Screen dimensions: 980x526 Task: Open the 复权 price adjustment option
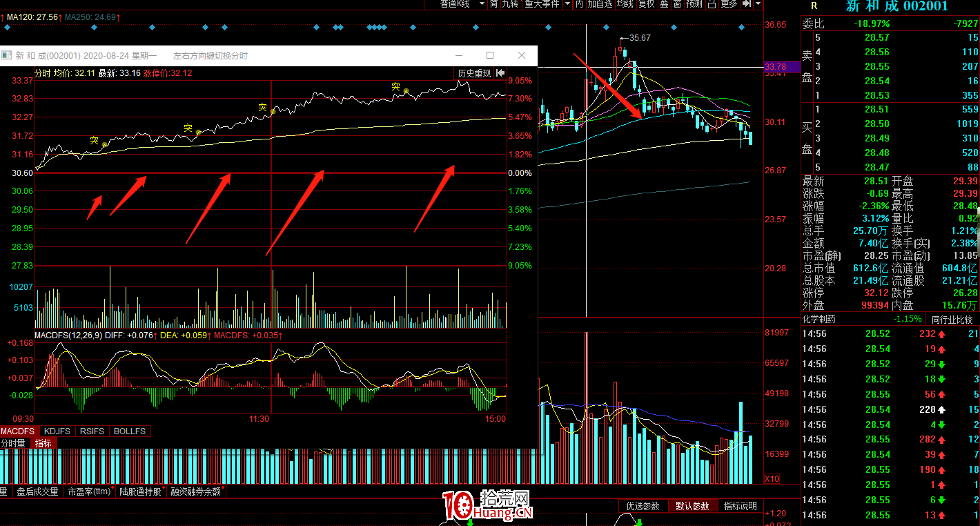click(x=646, y=4)
